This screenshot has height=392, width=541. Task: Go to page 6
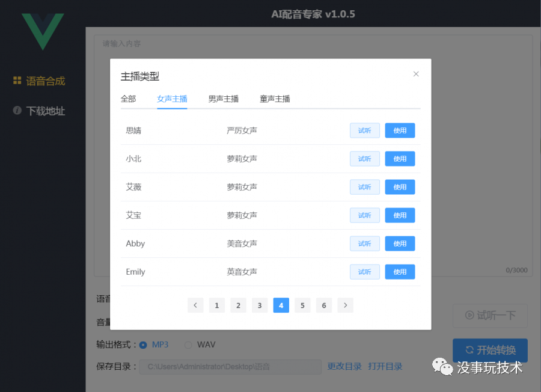tap(323, 305)
